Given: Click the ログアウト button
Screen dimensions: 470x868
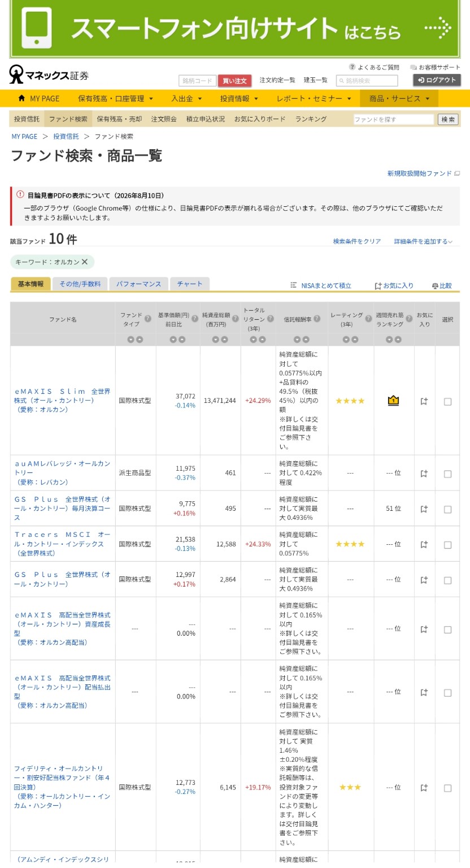Looking at the screenshot, I should (437, 80).
